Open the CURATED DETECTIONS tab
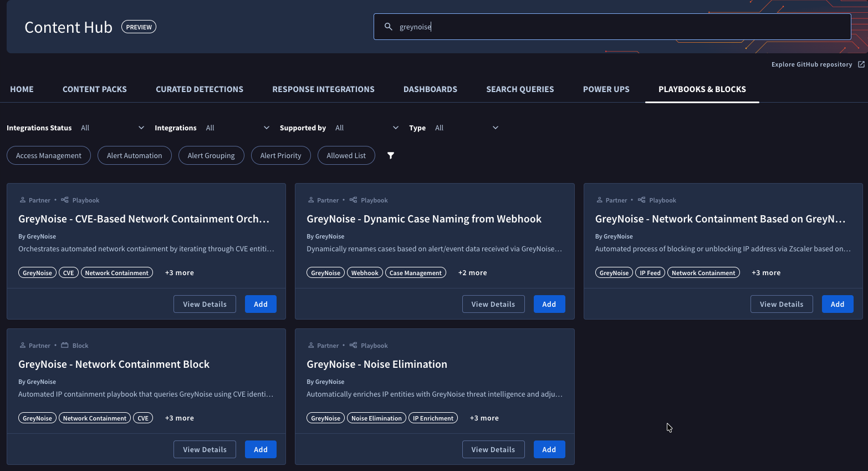Viewport: 868px width, 471px height. point(200,89)
